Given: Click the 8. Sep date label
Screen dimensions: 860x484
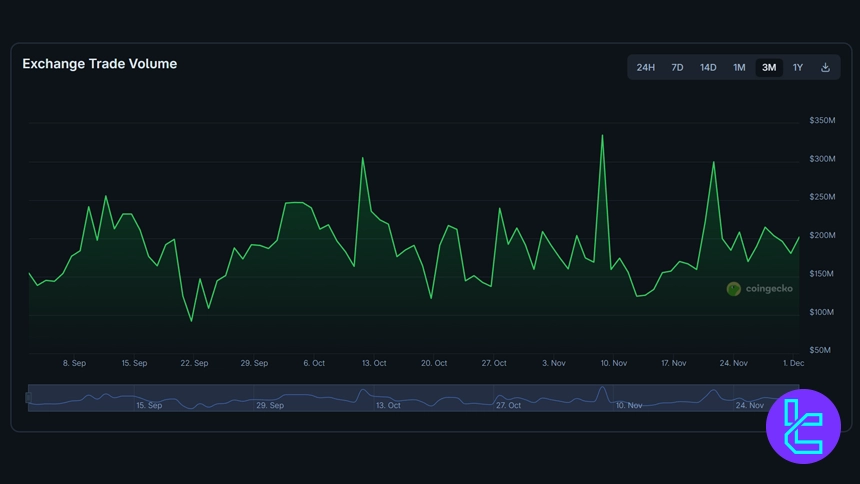Looking at the screenshot, I should 74,363.
